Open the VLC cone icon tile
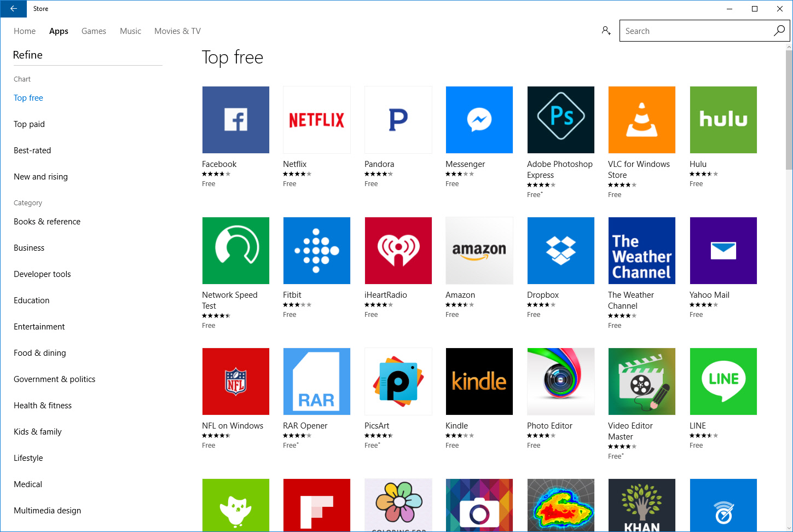Viewport: 793px width, 532px height. pyautogui.click(x=642, y=120)
